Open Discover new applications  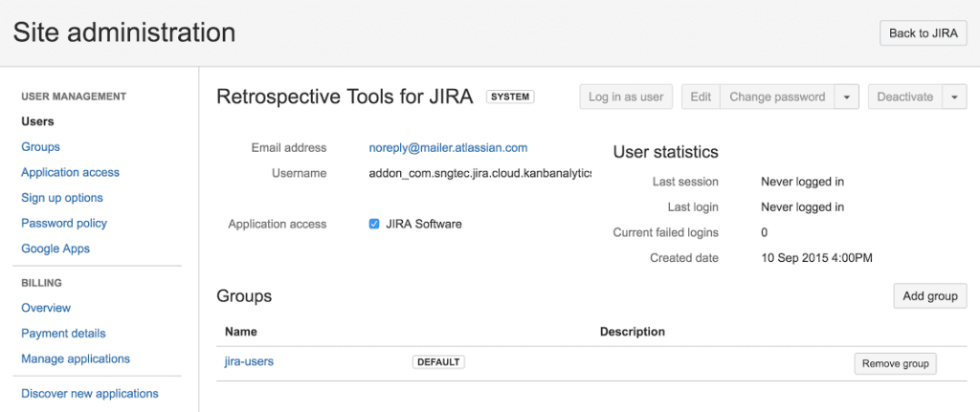89,394
